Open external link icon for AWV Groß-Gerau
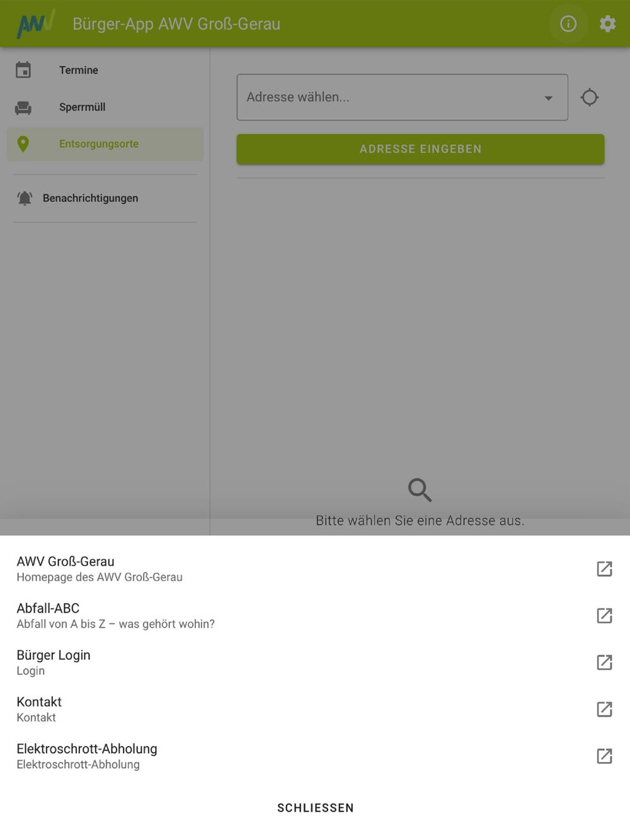The height and width of the screenshot is (840, 630). point(604,569)
